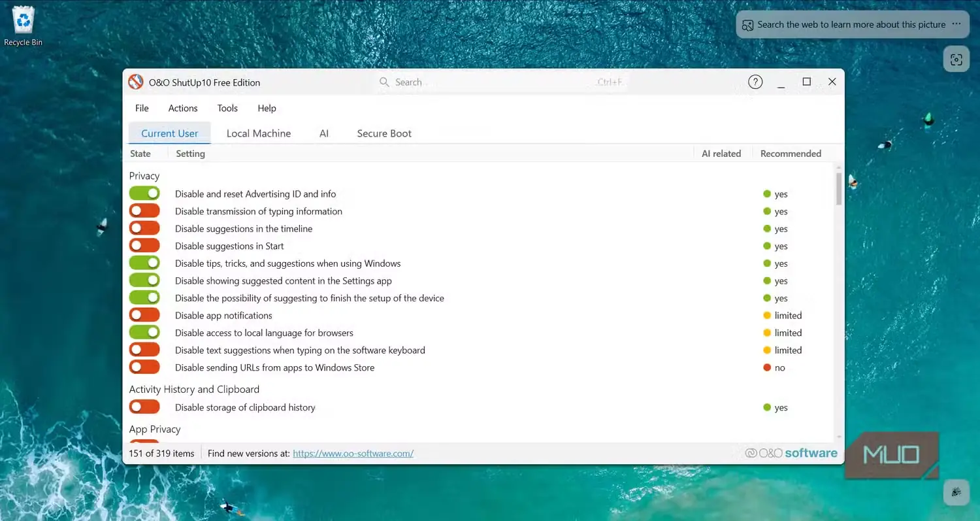Viewport: 980px width, 521px height.
Task: Switch to the Local Machine tab
Action: click(x=259, y=133)
